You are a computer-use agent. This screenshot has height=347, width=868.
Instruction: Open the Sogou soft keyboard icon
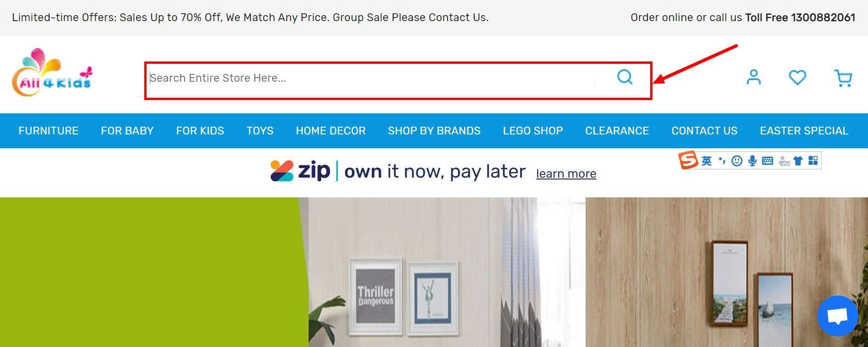tap(767, 161)
